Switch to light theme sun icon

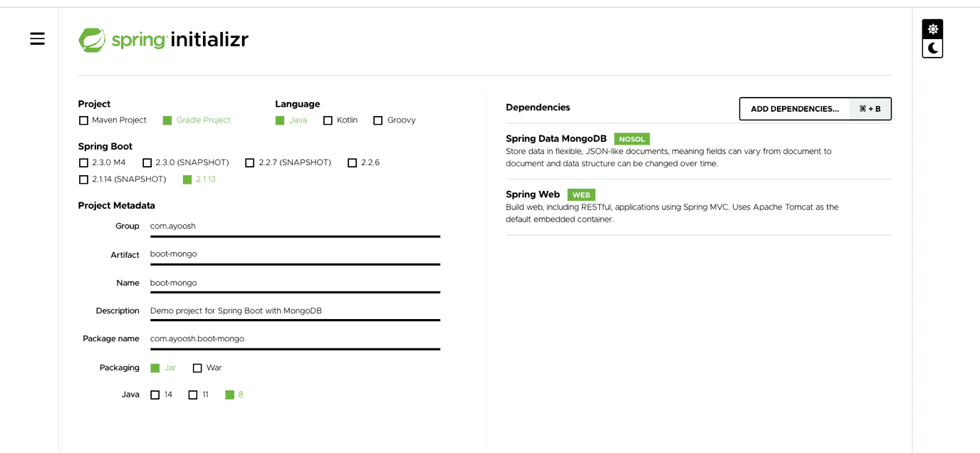click(x=932, y=29)
